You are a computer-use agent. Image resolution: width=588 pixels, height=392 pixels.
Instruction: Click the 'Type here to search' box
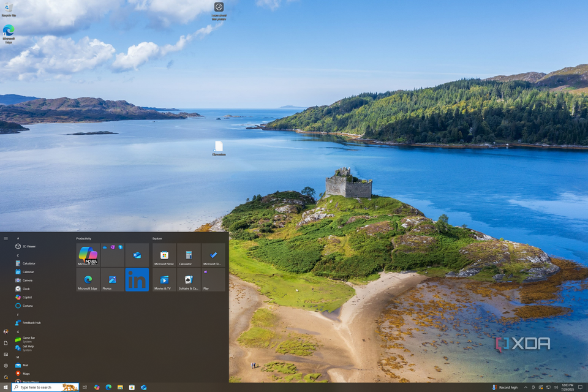pyautogui.click(x=45, y=388)
